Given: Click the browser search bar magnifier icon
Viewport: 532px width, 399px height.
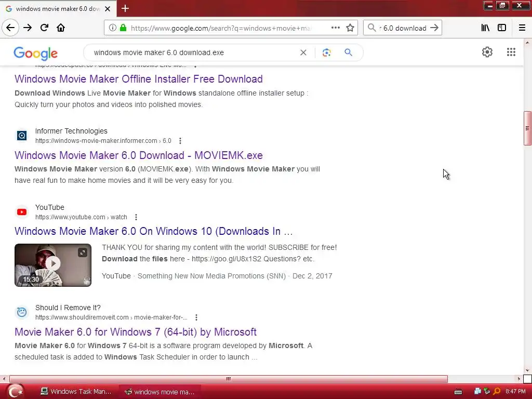Looking at the screenshot, I should coord(371,28).
